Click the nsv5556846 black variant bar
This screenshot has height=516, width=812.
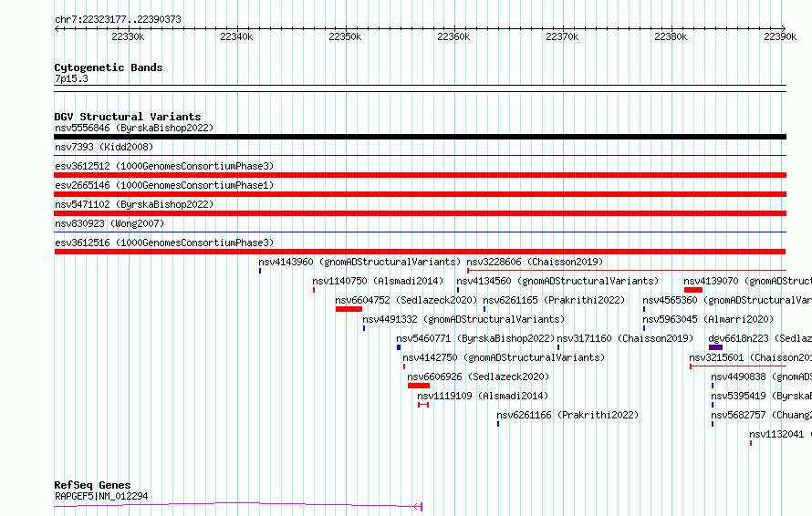click(x=420, y=137)
